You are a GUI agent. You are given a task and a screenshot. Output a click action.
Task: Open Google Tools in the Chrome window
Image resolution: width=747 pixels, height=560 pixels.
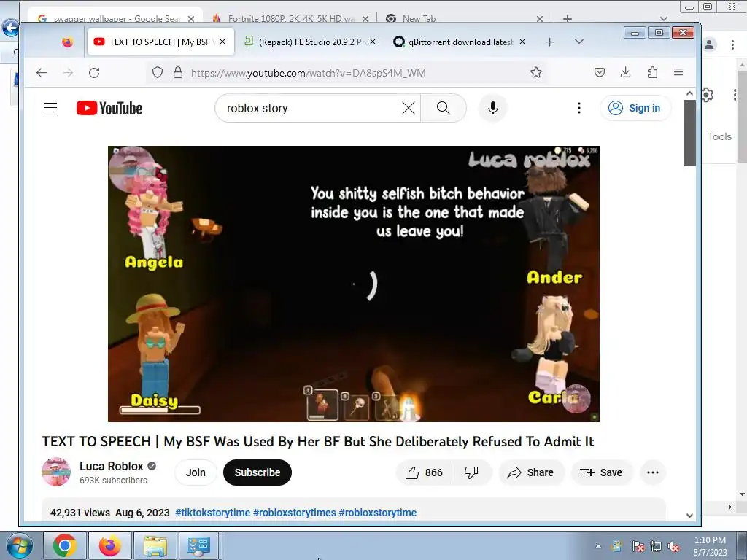pos(719,136)
